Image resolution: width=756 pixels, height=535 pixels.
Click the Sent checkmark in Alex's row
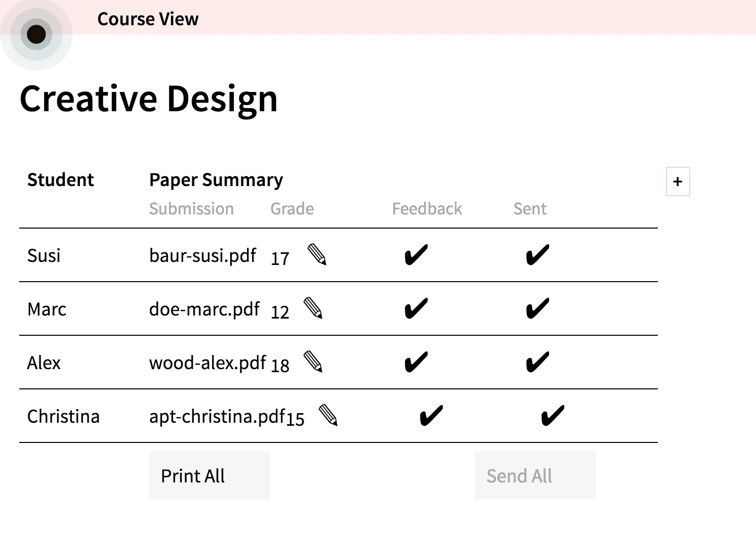(x=537, y=362)
